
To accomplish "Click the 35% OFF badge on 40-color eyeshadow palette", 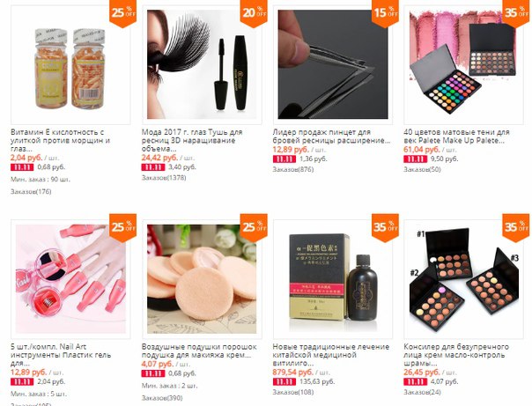I will [516, 13].
